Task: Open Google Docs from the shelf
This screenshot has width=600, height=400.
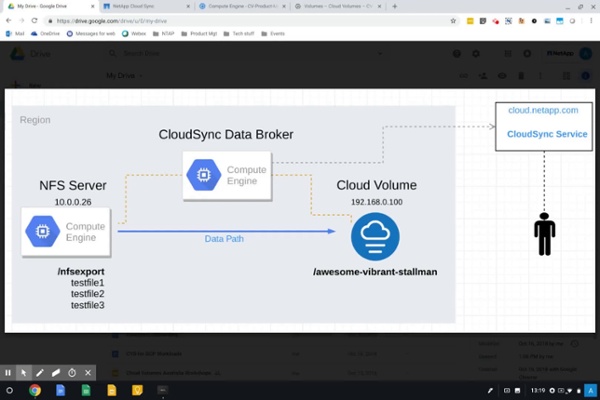Action: 60,390
